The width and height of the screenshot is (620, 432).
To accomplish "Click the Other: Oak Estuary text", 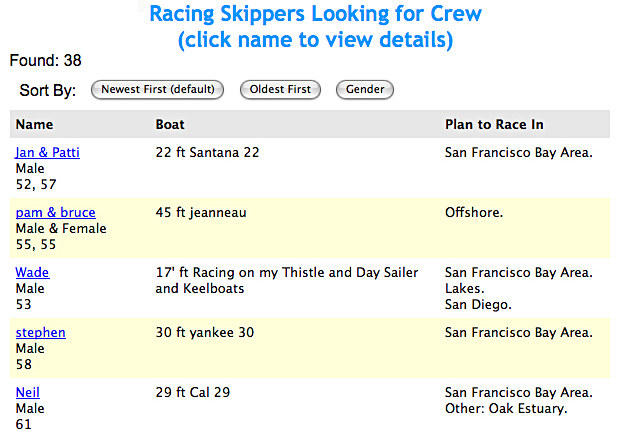I will click(x=506, y=409).
